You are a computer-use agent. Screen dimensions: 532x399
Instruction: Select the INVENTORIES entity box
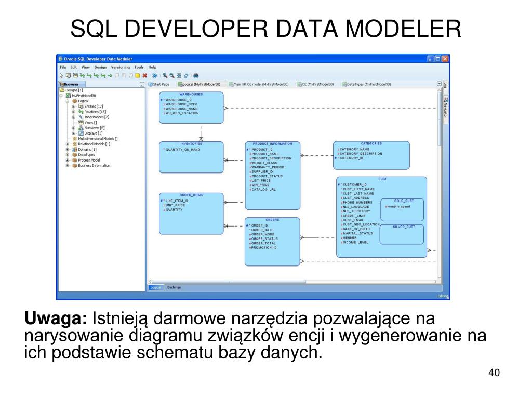coord(191,157)
